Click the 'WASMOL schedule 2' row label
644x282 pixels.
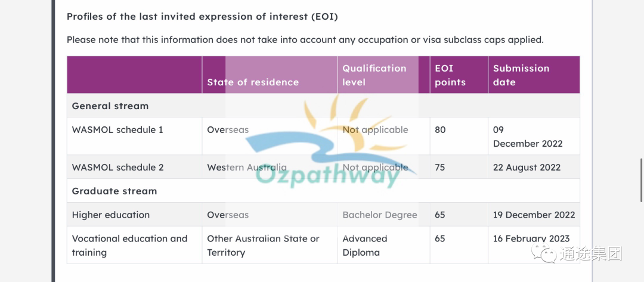(x=117, y=168)
